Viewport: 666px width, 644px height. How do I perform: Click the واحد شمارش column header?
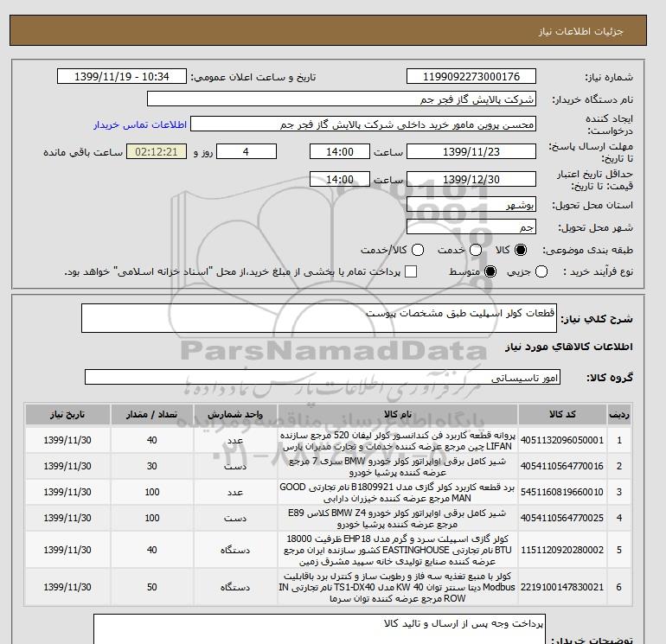pos(235,414)
